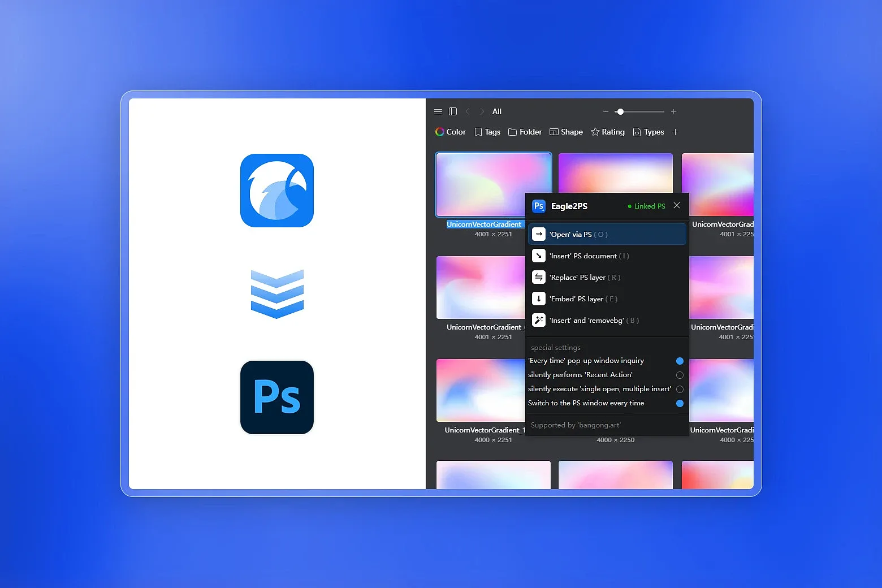The height and width of the screenshot is (588, 882).
Task: Open the Folder filter
Action: click(525, 132)
